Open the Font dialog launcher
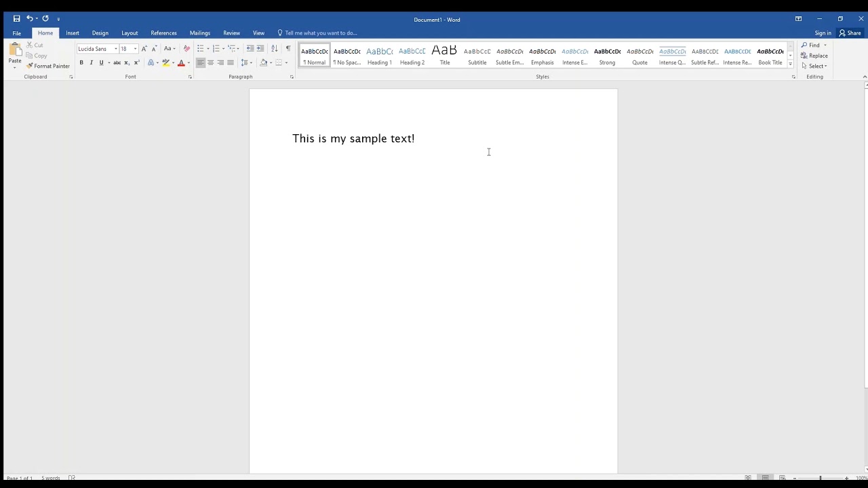The image size is (868, 488). pyautogui.click(x=190, y=77)
